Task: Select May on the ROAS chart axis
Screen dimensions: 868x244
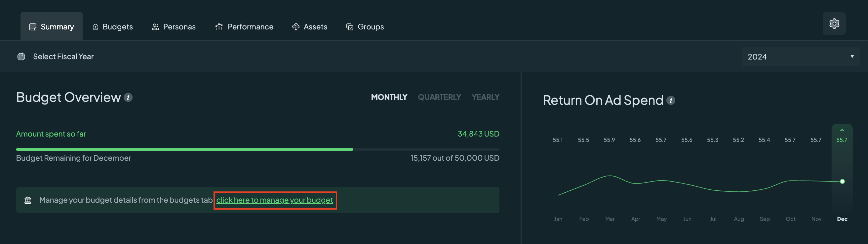Action: pos(661,219)
